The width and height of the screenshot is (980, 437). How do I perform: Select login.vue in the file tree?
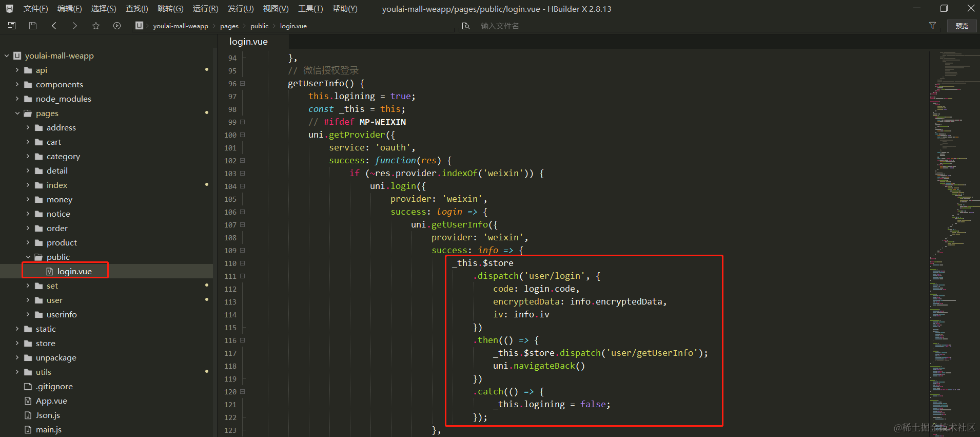coord(106,271)
